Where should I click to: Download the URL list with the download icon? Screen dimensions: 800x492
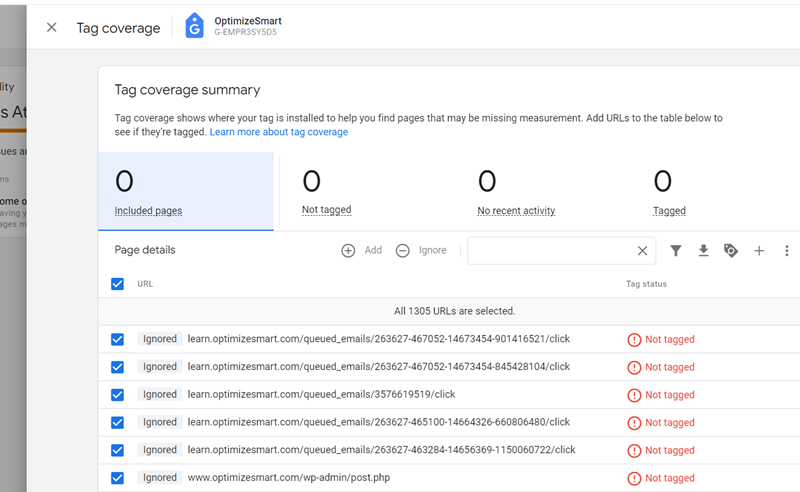[x=703, y=251]
